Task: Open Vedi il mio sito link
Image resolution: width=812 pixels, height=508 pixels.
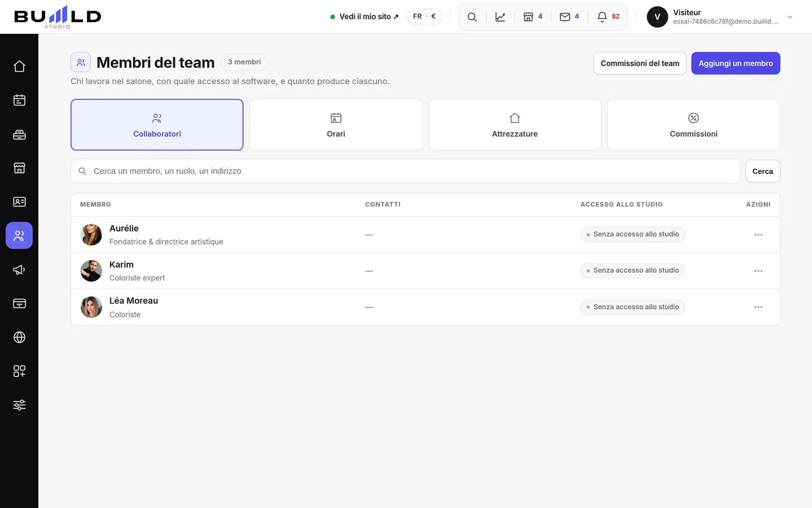Action: (x=364, y=16)
